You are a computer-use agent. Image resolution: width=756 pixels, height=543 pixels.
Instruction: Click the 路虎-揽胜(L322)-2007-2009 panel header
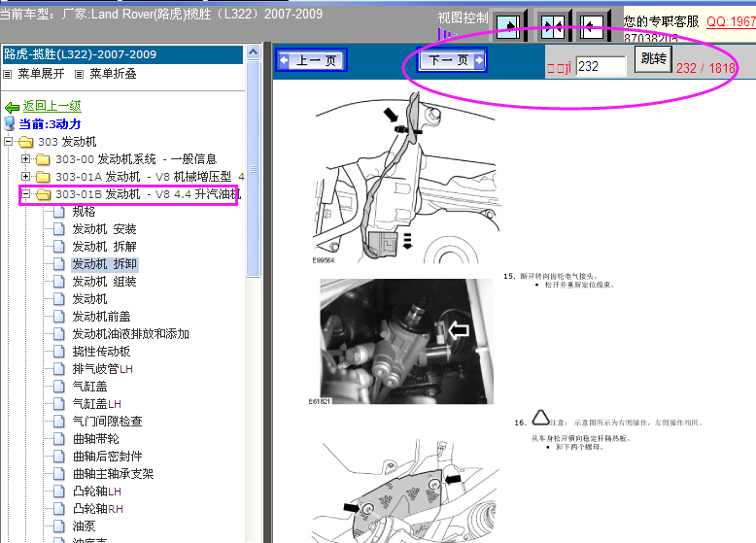[122, 54]
